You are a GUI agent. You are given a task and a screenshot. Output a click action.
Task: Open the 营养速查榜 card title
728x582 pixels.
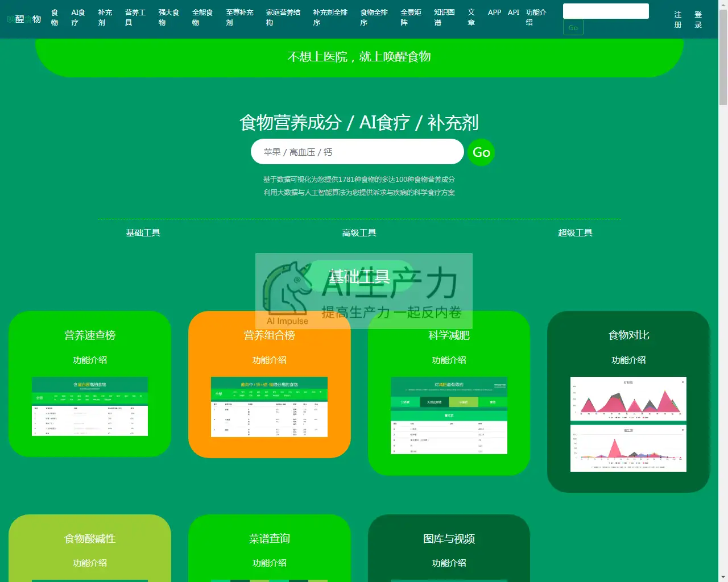90,335
